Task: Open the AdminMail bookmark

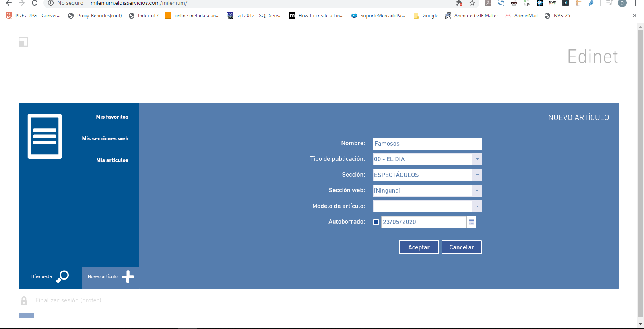Action: tap(521, 16)
